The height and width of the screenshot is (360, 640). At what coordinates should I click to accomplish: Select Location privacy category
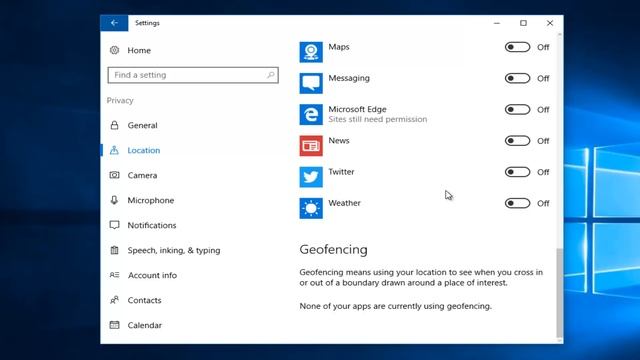pos(144,150)
